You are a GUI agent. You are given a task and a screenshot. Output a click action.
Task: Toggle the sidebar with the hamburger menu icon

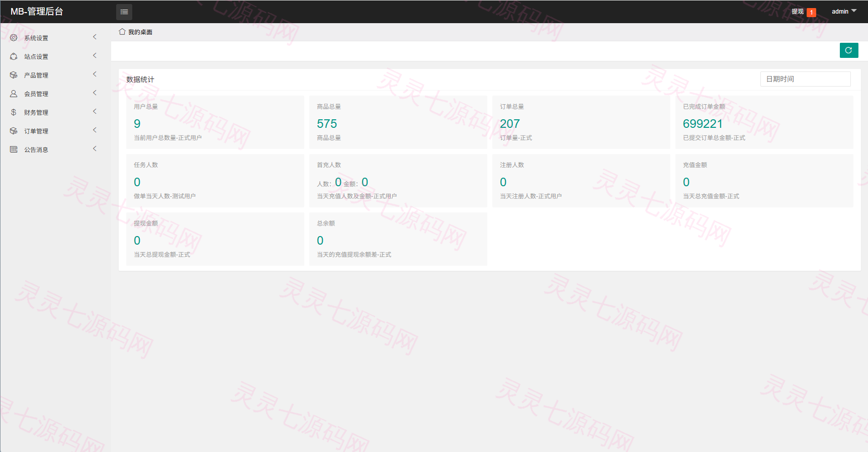pyautogui.click(x=124, y=12)
